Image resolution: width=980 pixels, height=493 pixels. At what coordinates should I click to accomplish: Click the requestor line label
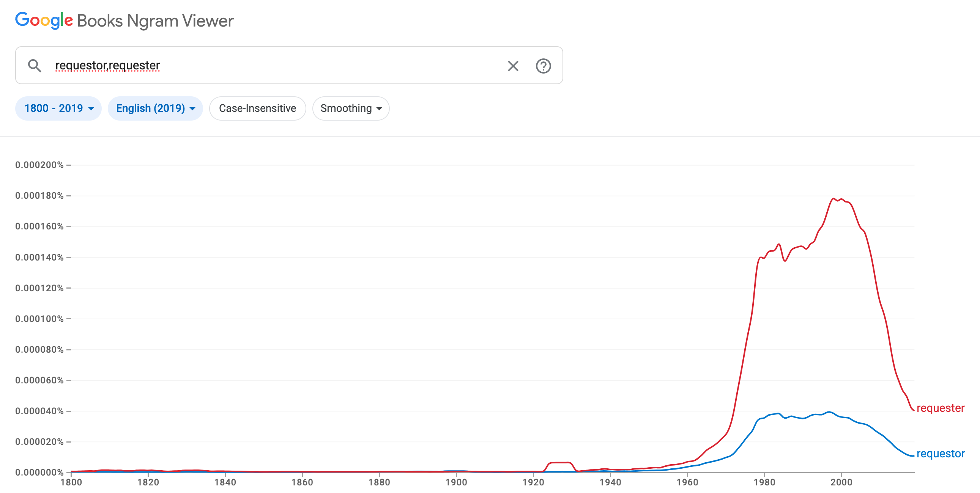(x=940, y=453)
